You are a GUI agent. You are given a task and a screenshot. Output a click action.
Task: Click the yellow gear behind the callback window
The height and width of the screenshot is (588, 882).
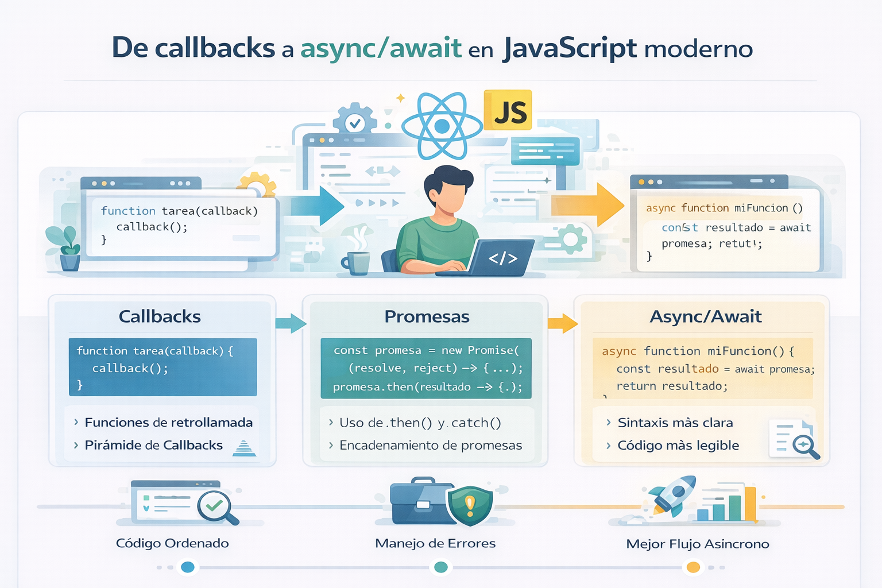coord(258,184)
